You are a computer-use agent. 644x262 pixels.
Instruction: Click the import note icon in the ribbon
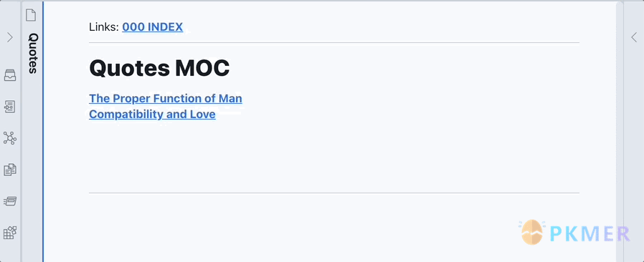(x=10, y=107)
